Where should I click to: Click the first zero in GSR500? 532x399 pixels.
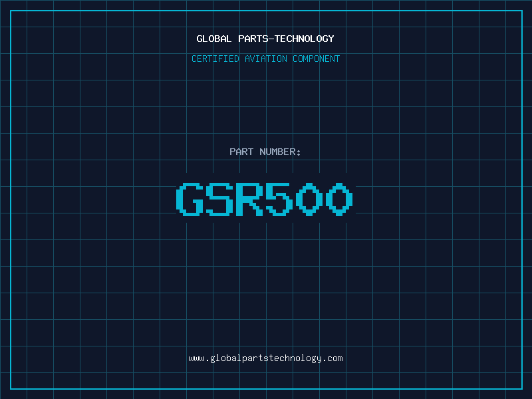309,199
